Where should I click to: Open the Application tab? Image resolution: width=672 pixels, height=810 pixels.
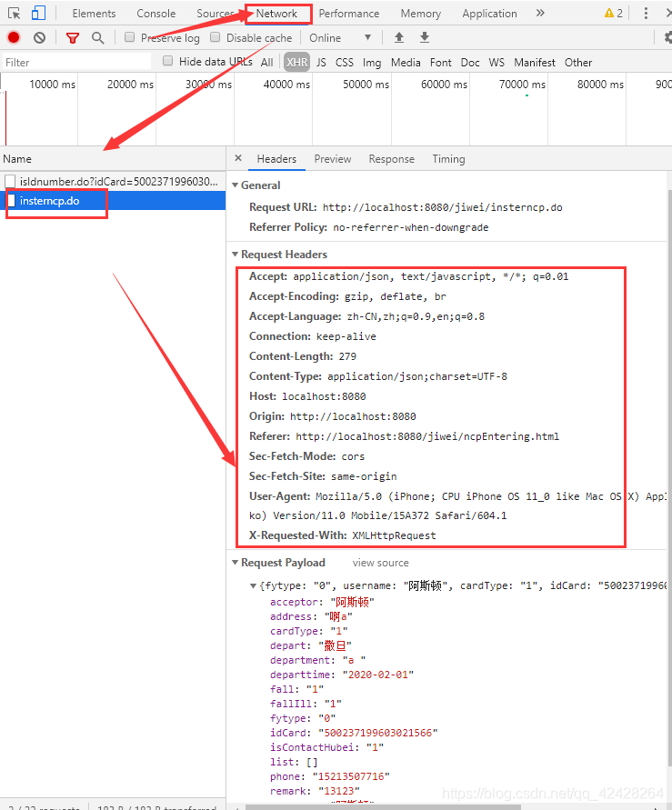(x=489, y=14)
